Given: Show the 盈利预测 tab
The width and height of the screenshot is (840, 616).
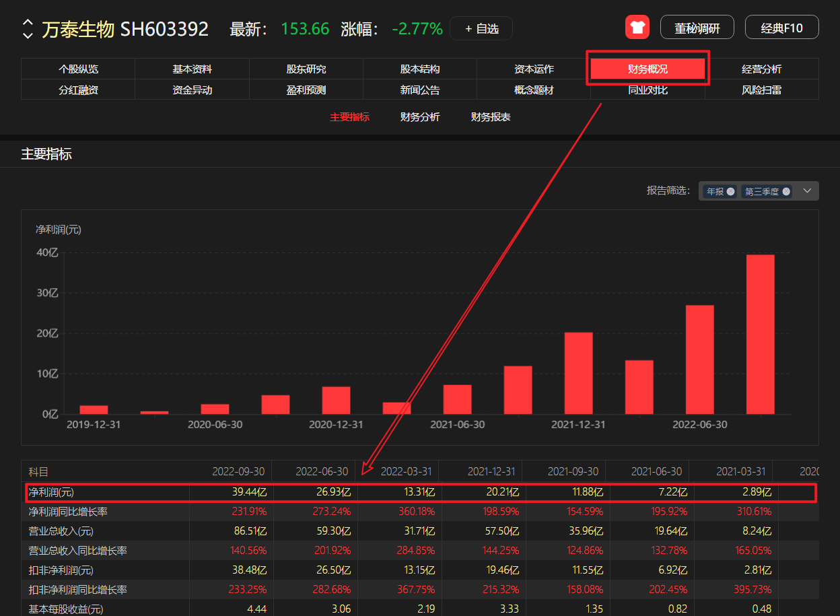Looking at the screenshot, I should tap(306, 90).
